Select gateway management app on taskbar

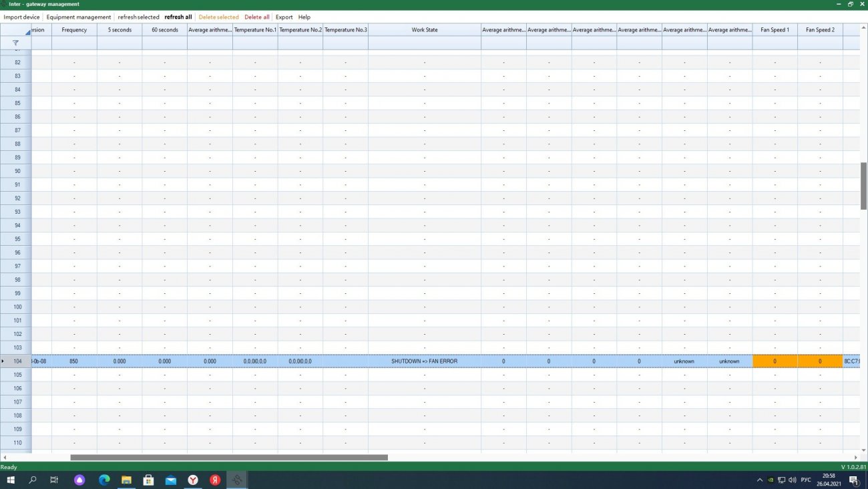236,480
